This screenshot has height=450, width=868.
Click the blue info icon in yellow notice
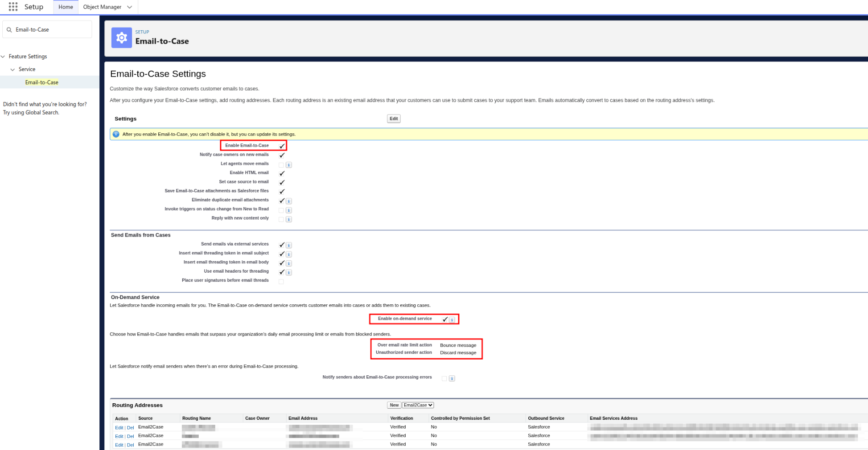point(116,134)
